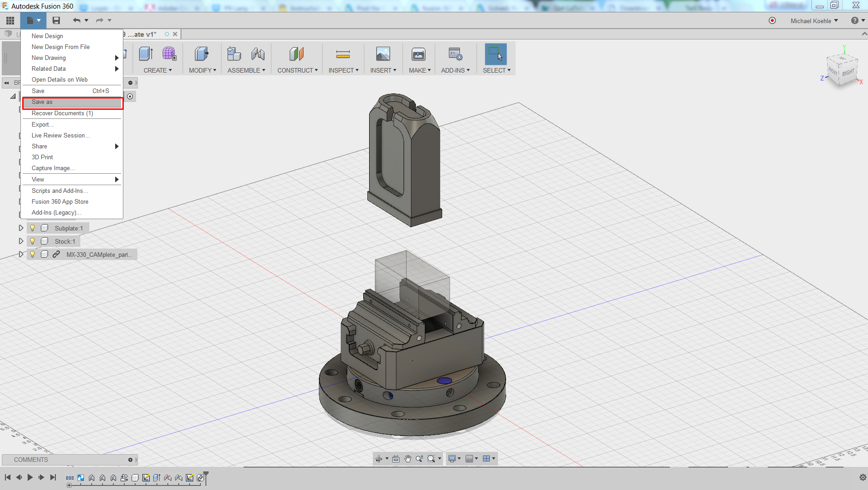Click the component box beside MX-330_CAMplete

tap(44, 255)
